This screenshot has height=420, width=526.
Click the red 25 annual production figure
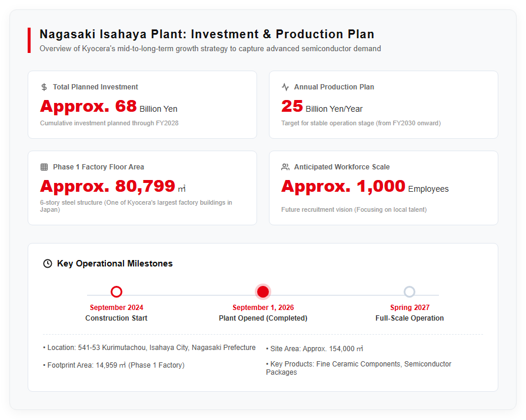pos(292,106)
